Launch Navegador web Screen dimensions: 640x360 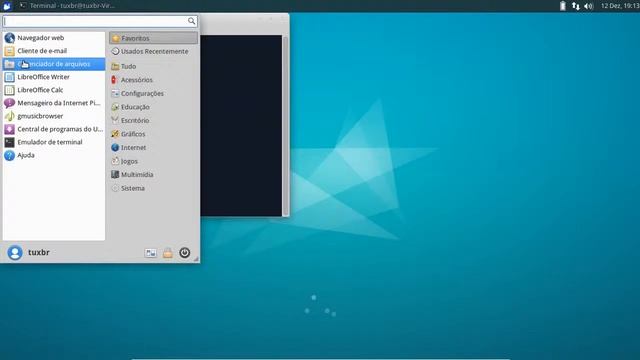(x=54, y=38)
